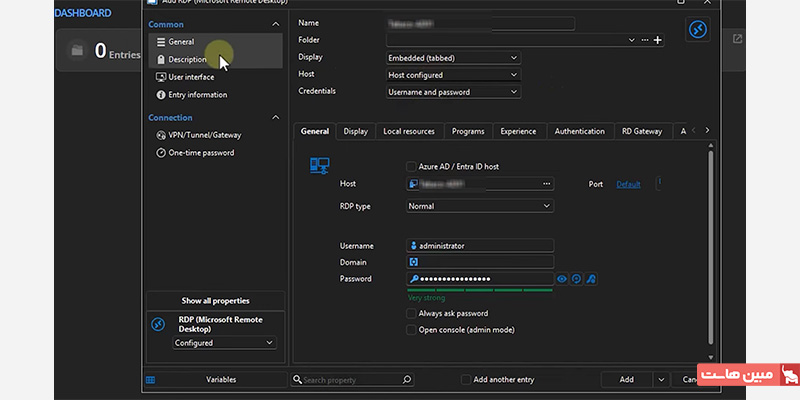This screenshot has height=400, width=800.
Task: Click the scrollbar down arrow
Action: (711, 357)
